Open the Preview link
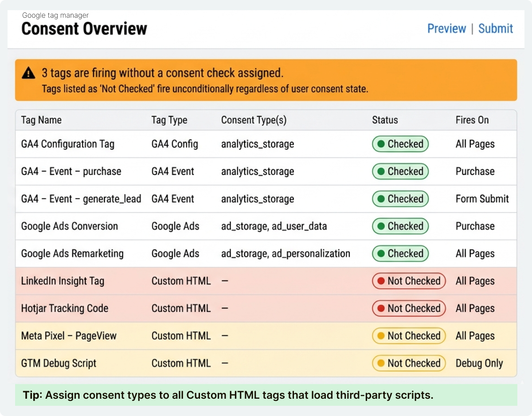The image size is (532, 416). (x=446, y=29)
